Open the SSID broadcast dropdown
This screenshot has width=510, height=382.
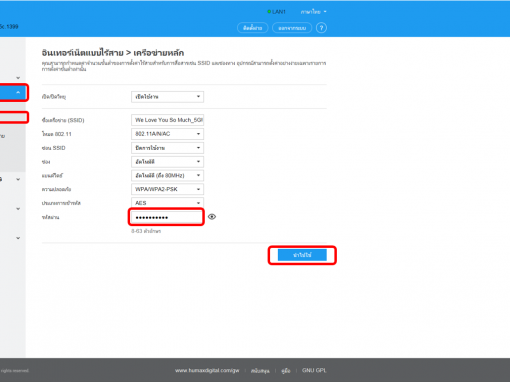pyautogui.click(x=167, y=148)
